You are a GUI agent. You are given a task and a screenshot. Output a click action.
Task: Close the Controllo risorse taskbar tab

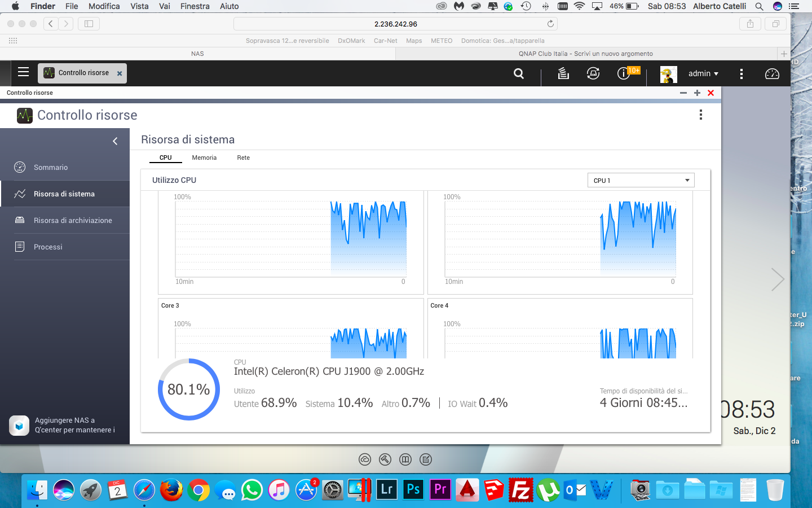[120, 73]
